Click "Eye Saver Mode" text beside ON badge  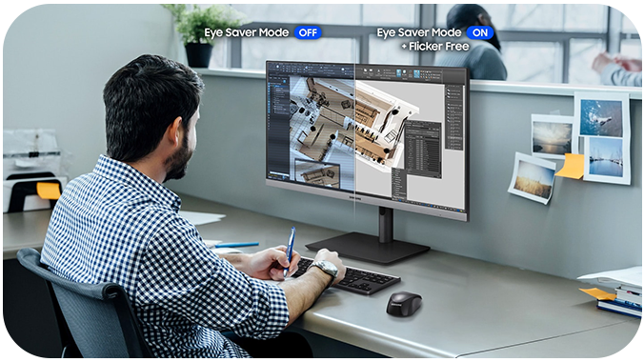point(419,33)
